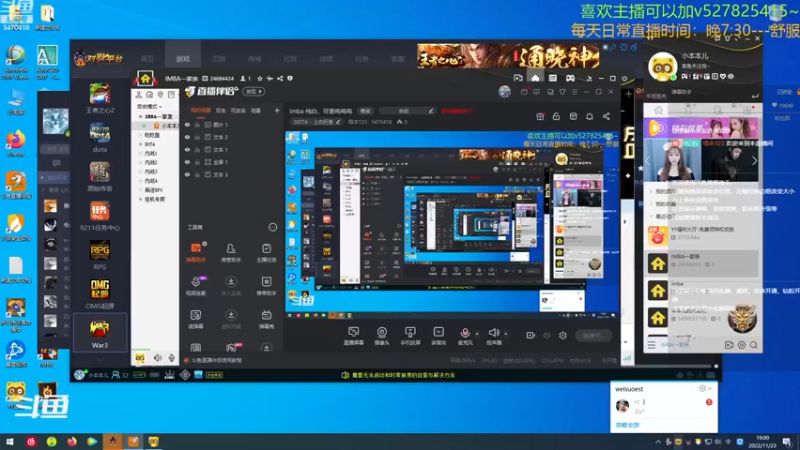This screenshot has height=450, width=800.
Task: Click the lock icon above the preview
Action: 556,116
